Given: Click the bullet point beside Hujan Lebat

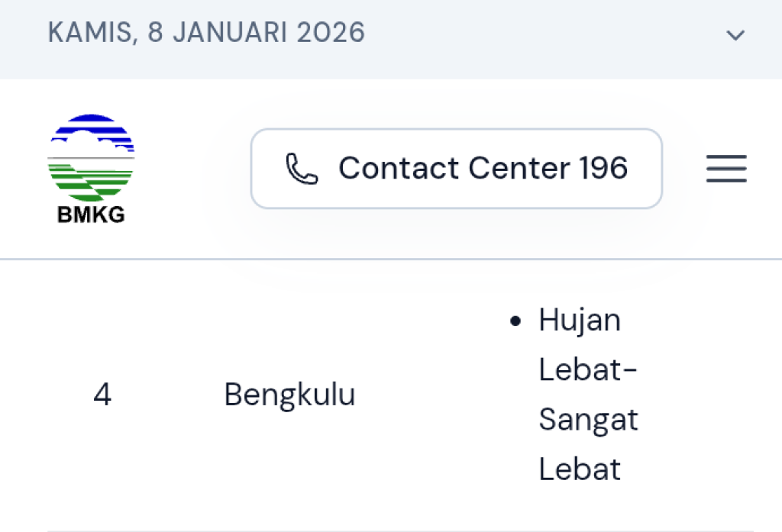Looking at the screenshot, I should [x=515, y=321].
